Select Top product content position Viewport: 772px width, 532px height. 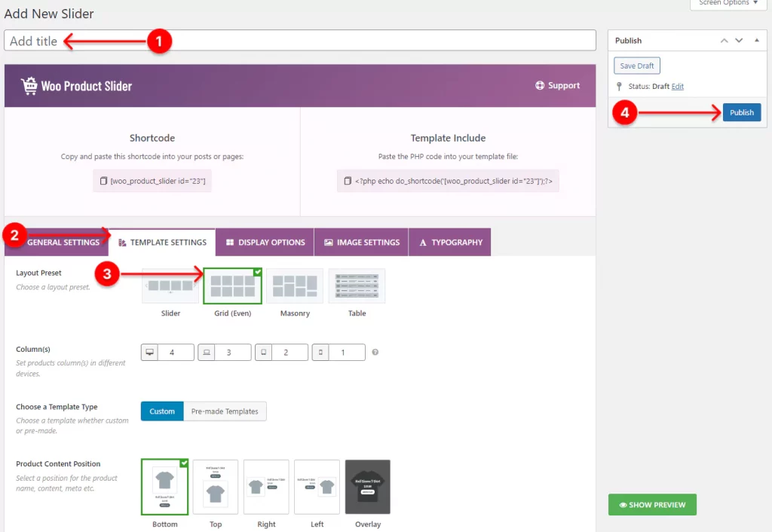(x=216, y=488)
